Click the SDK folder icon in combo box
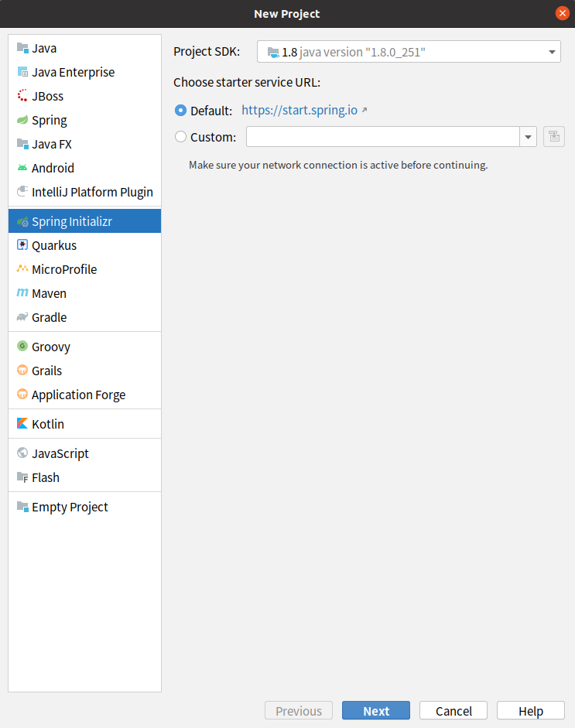 pos(273,52)
